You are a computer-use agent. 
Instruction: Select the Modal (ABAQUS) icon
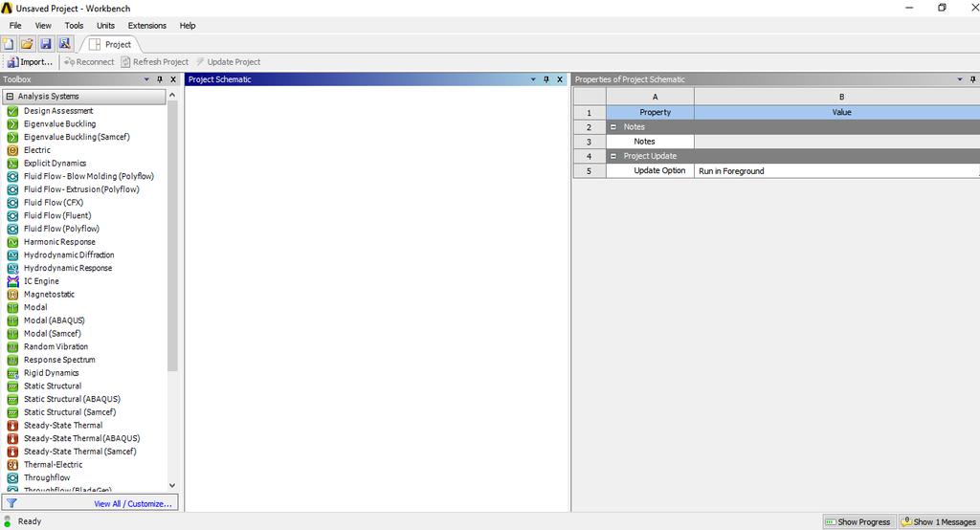click(x=12, y=320)
